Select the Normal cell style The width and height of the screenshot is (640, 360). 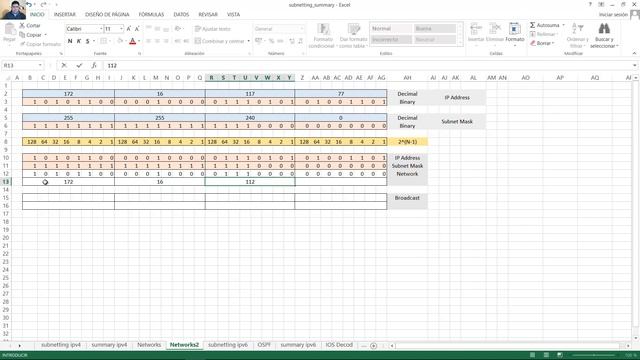pos(391,29)
